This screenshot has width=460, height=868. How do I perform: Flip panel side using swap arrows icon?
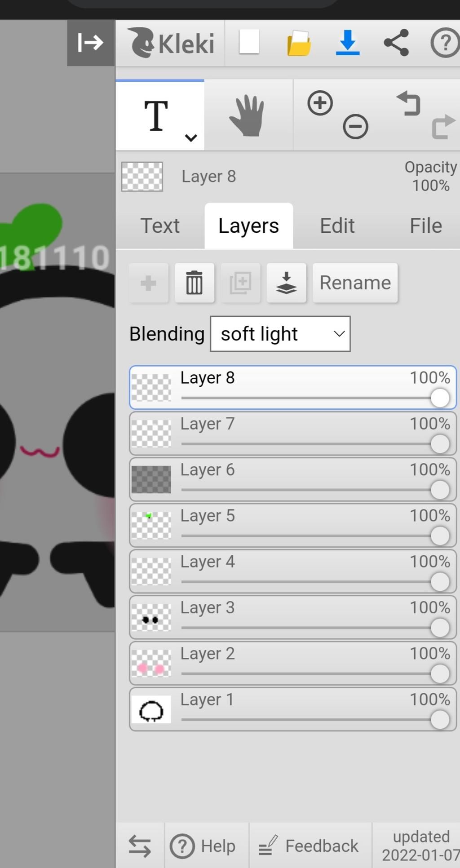coord(140,846)
